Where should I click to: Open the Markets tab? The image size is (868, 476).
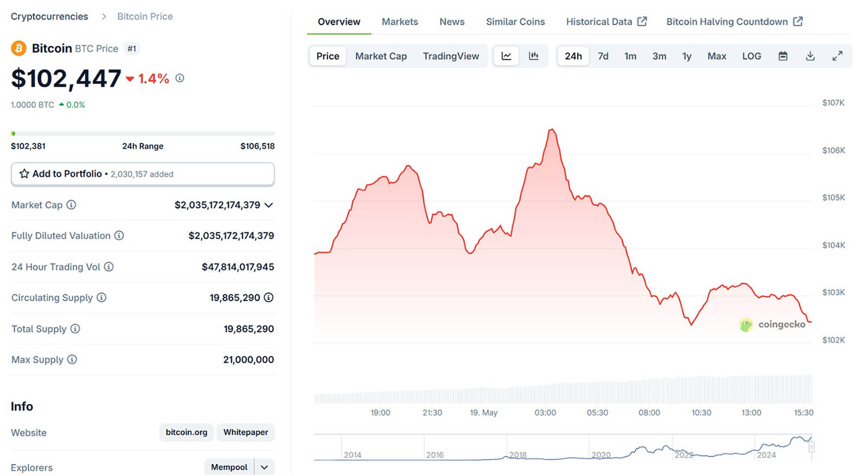click(x=400, y=22)
